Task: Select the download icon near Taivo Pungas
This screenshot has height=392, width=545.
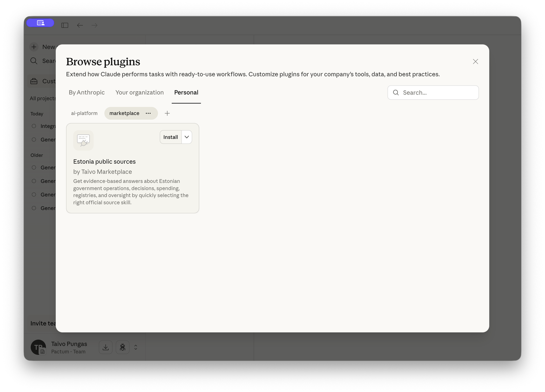Action: click(x=106, y=347)
